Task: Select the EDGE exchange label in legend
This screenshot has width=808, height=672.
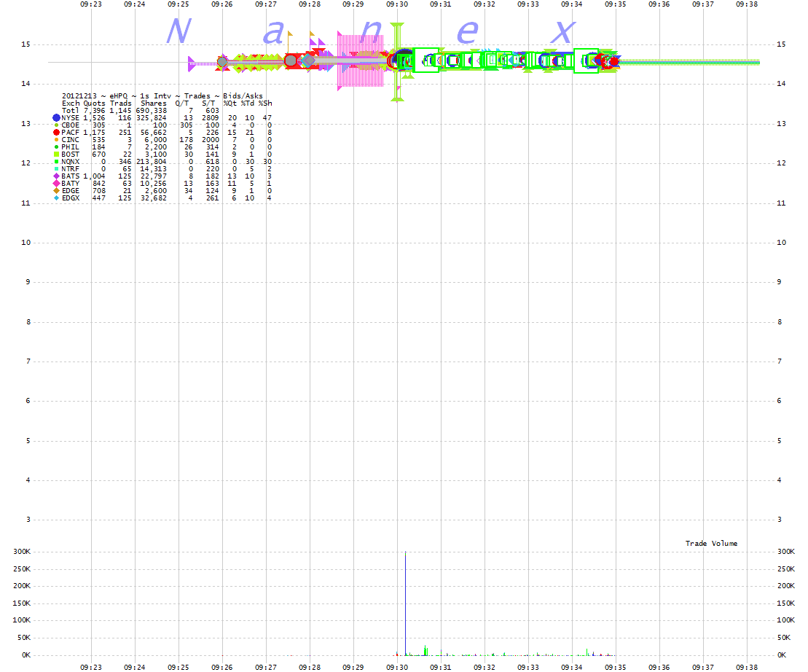Action: (x=71, y=191)
